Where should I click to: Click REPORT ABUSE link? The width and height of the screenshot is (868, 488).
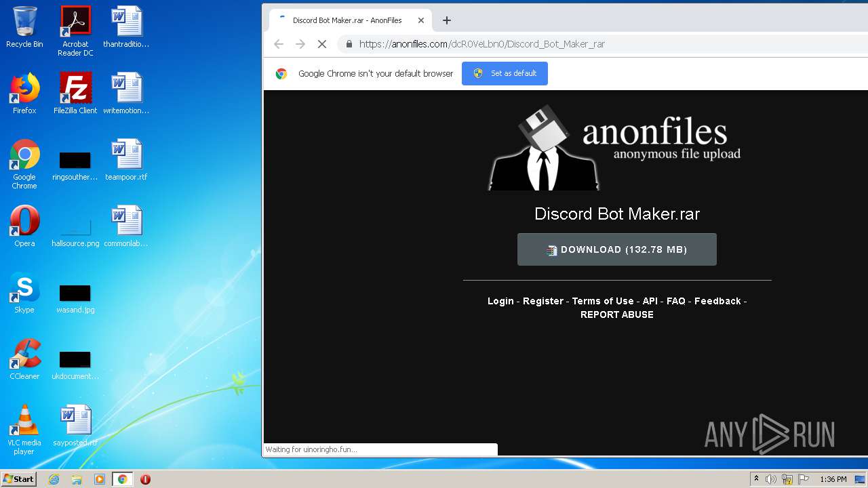[617, 314]
